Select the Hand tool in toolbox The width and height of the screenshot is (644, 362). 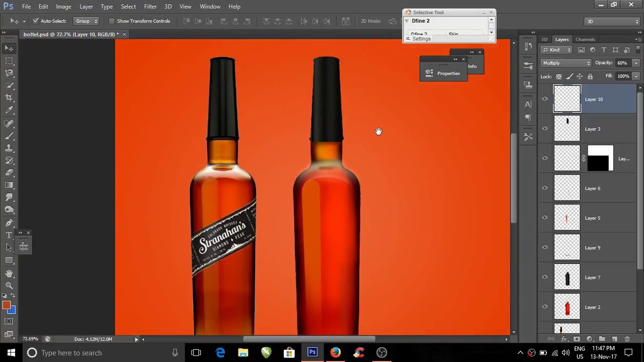[9, 273]
